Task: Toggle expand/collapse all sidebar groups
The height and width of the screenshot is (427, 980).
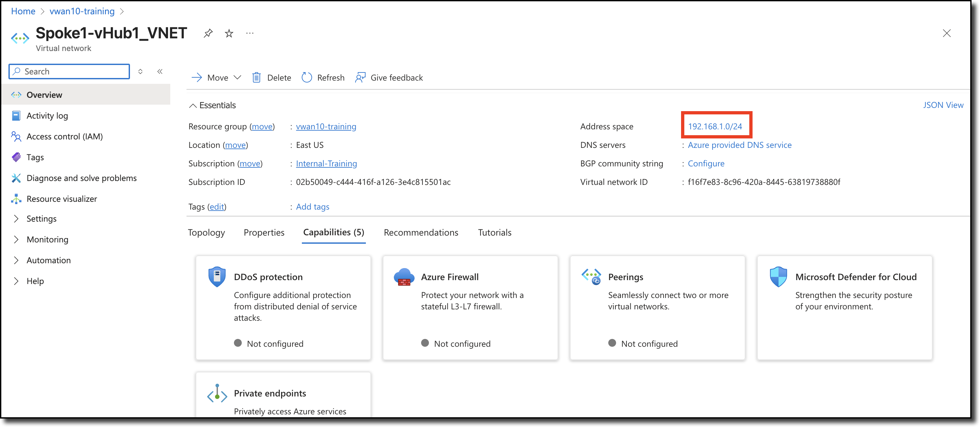Action: [140, 71]
